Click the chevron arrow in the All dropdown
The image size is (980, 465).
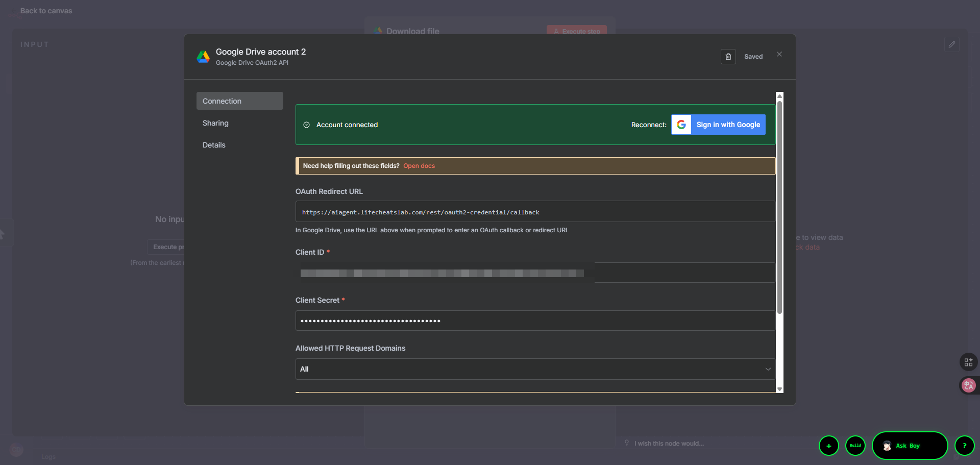click(x=768, y=369)
